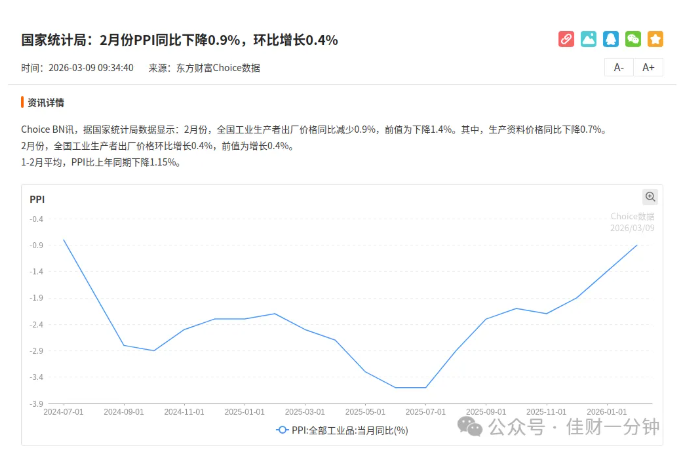Screen dimensions: 689x455
Task: Click the 资讯详情 section heading
Action: 46,102
